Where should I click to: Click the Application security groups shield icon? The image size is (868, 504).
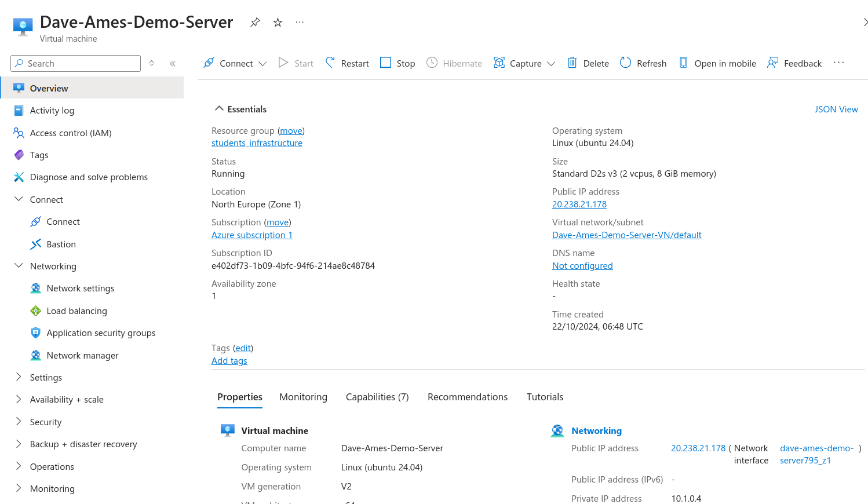(36, 333)
